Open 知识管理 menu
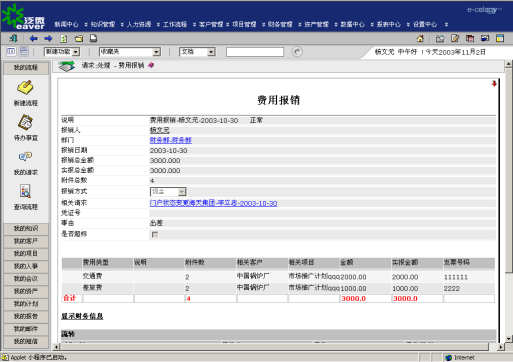 [103, 24]
